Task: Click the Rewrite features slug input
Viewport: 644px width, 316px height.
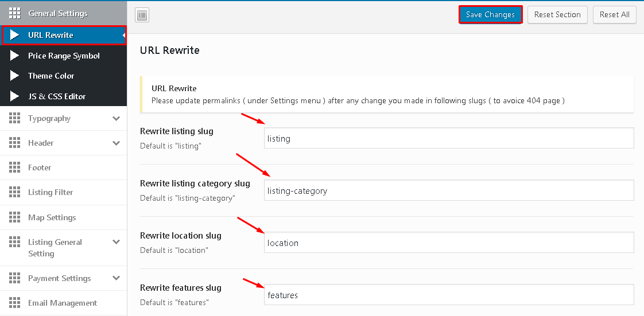Action: 448,295
